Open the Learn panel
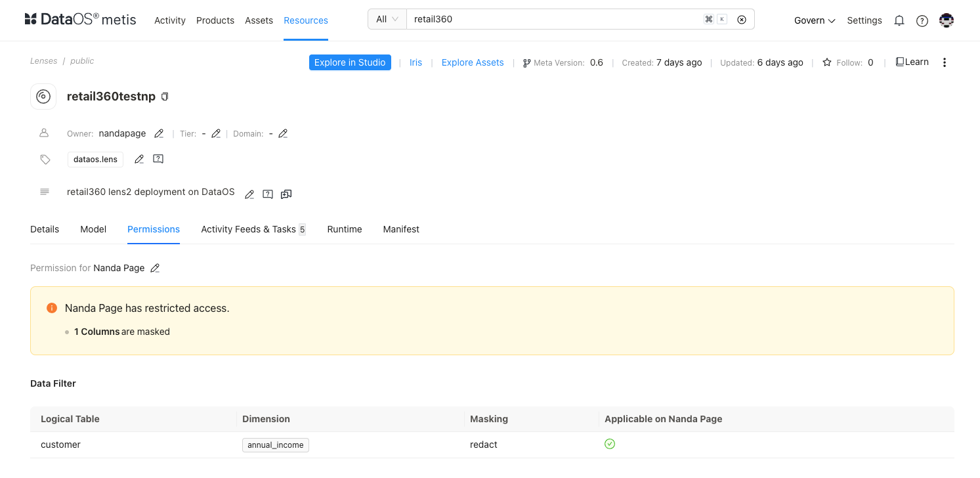980x478 pixels. tap(912, 62)
